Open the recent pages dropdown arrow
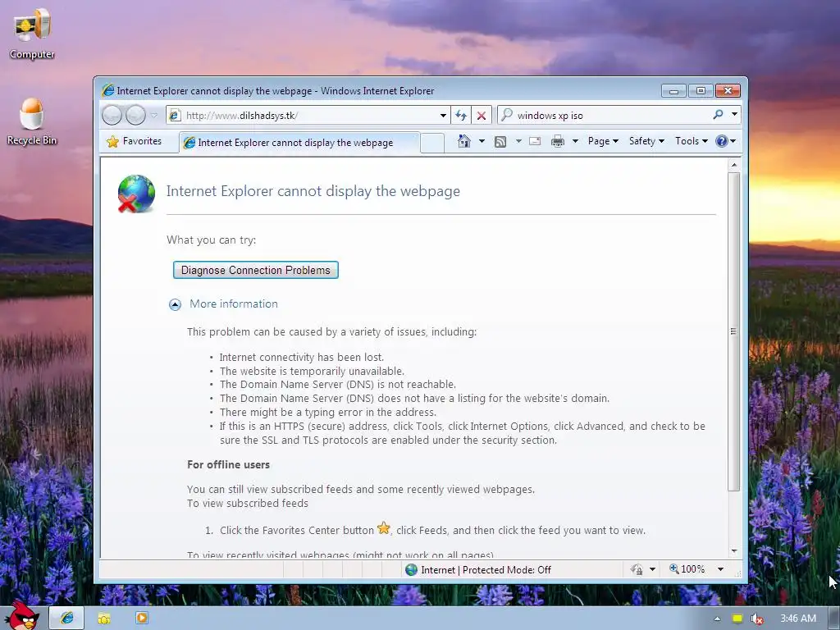The width and height of the screenshot is (840, 630). (x=153, y=115)
